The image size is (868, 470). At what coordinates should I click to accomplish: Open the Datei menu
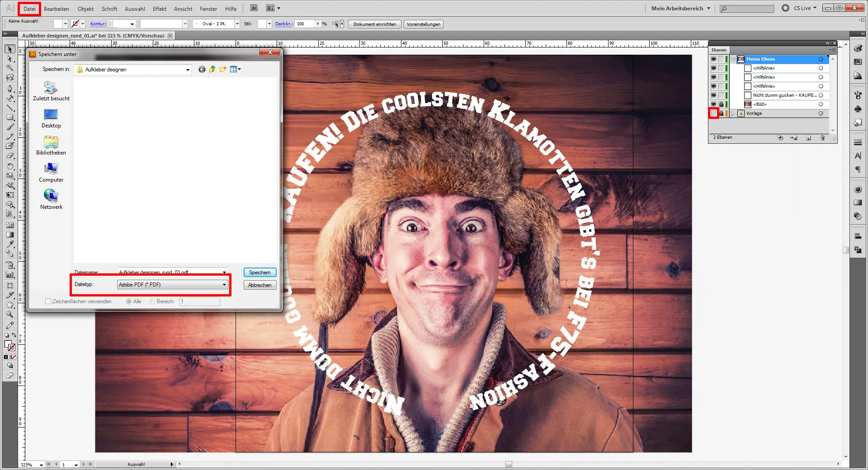pos(29,9)
